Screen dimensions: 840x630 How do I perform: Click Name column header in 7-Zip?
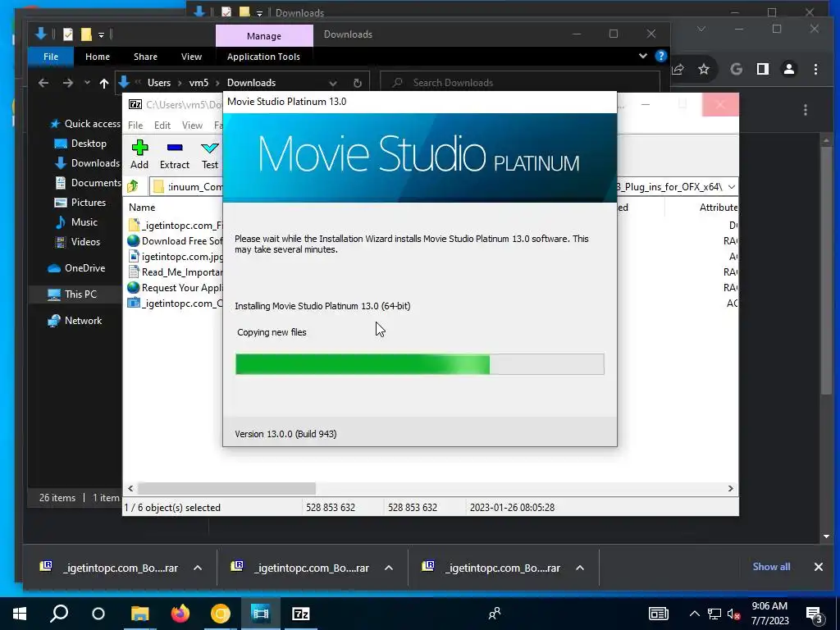coord(142,208)
